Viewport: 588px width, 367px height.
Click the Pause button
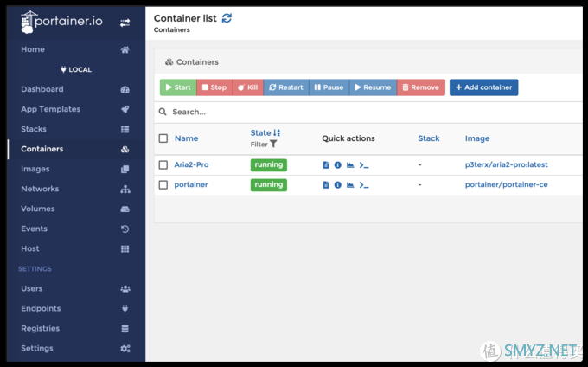[329, 87]
